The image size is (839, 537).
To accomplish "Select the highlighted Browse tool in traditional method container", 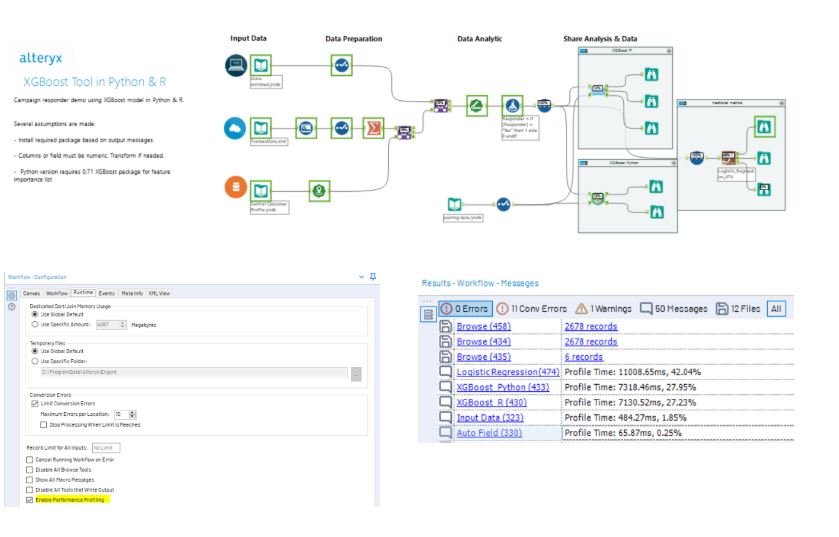I will 764,127.
